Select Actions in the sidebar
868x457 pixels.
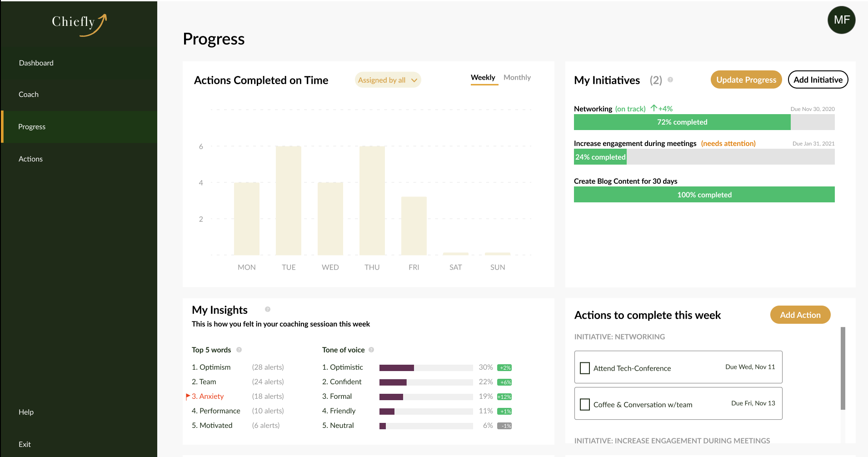click(x=30, y=159)
